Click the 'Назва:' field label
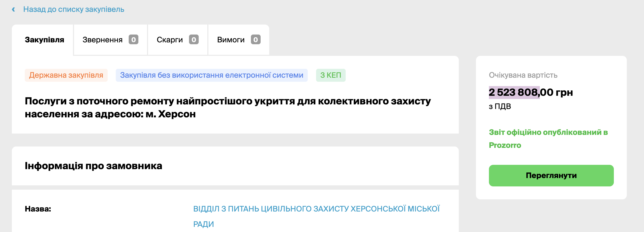The image size is (644, 232). [38, 209]
